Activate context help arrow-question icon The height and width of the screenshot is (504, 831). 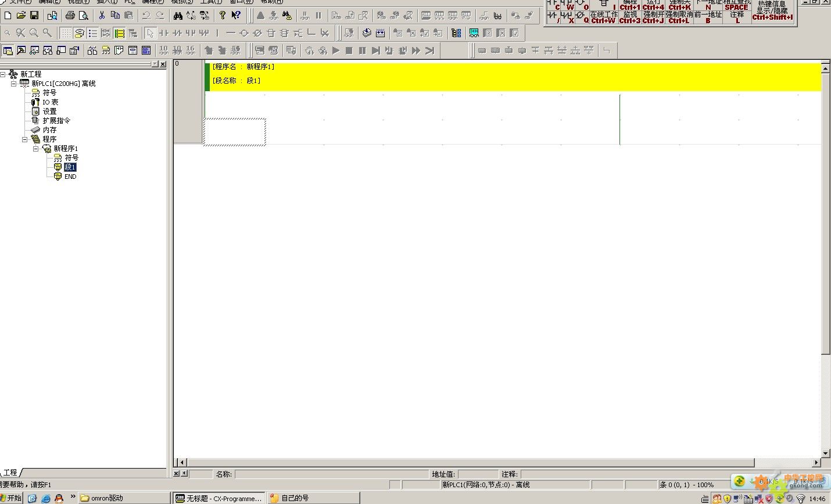[236, 15]
